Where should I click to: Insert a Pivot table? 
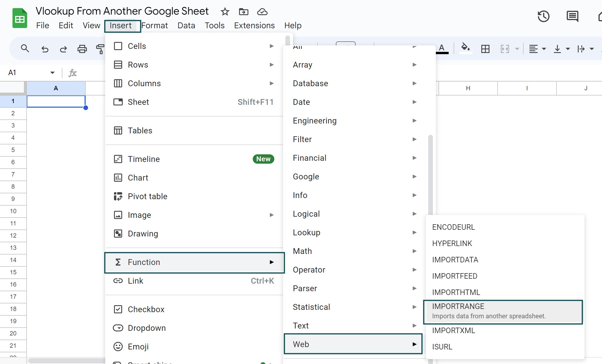(194, 196)
